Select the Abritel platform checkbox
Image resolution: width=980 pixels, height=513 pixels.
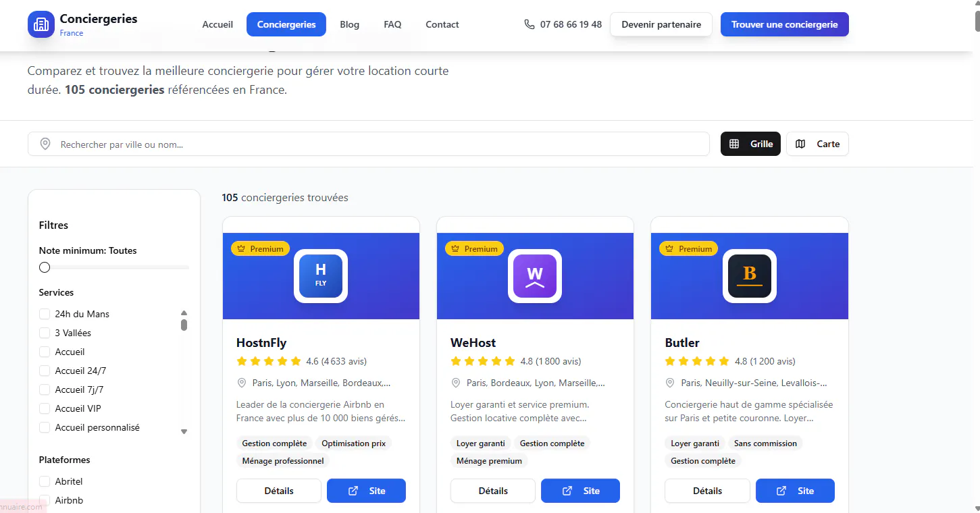pyautogui.click(x=45, y=481)
